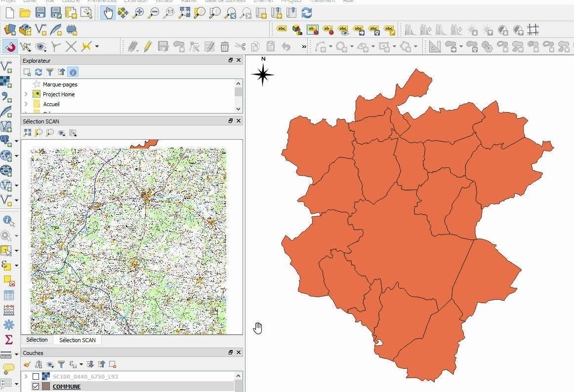Open the field calculator
The image size is (574, 392).
tap(8, 310)
